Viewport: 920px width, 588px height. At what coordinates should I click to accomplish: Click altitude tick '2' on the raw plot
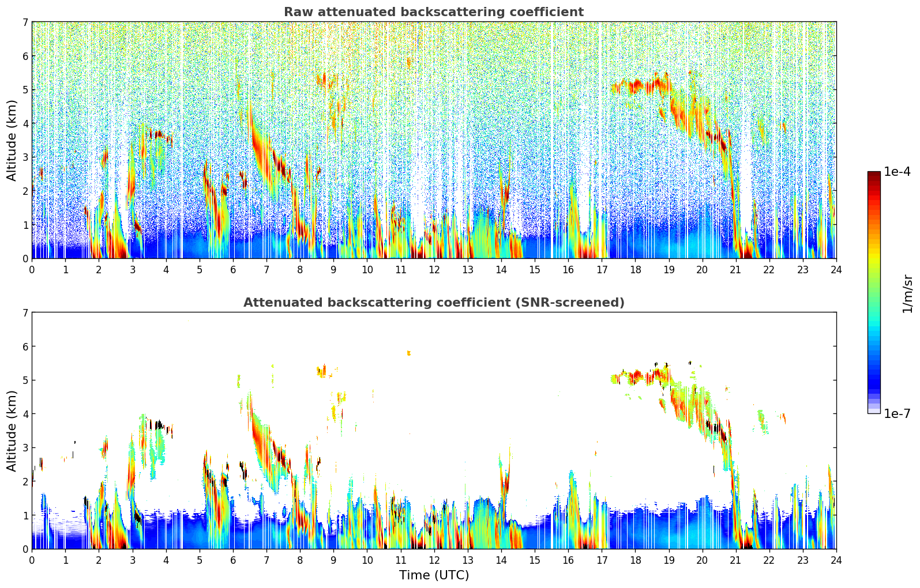pos(25,191)
